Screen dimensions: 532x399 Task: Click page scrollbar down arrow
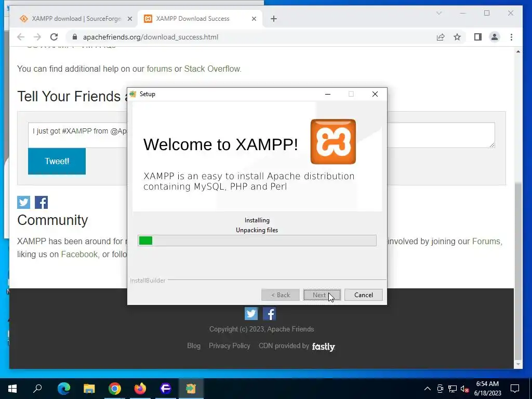[518, 364]
